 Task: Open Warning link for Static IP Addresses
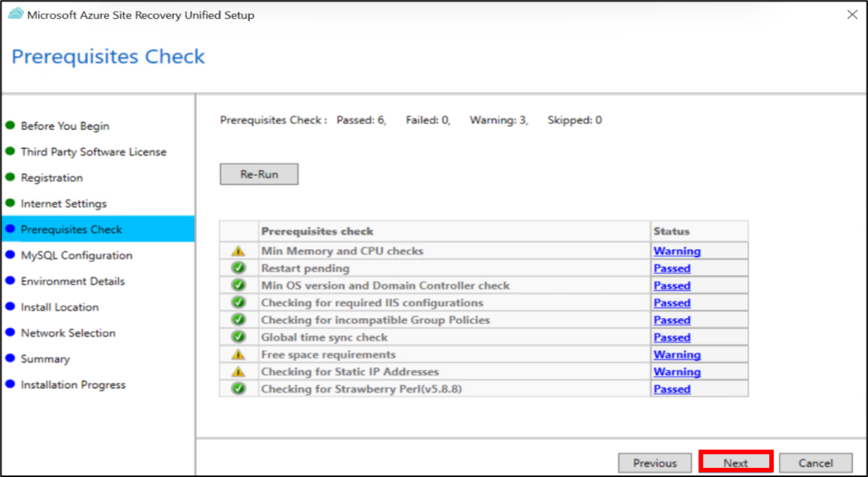tap(677, 372)
